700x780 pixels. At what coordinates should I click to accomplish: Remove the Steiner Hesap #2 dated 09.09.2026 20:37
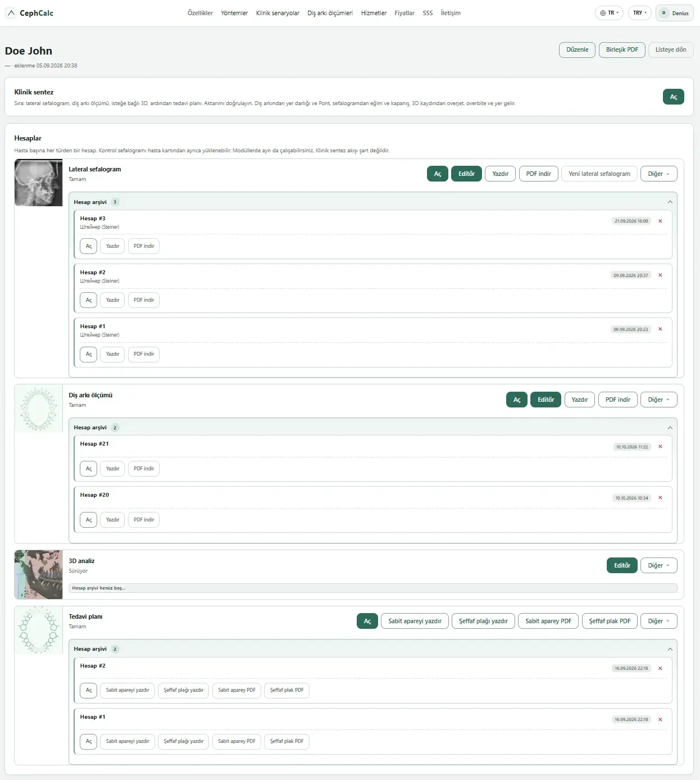(x=660, y=275)
